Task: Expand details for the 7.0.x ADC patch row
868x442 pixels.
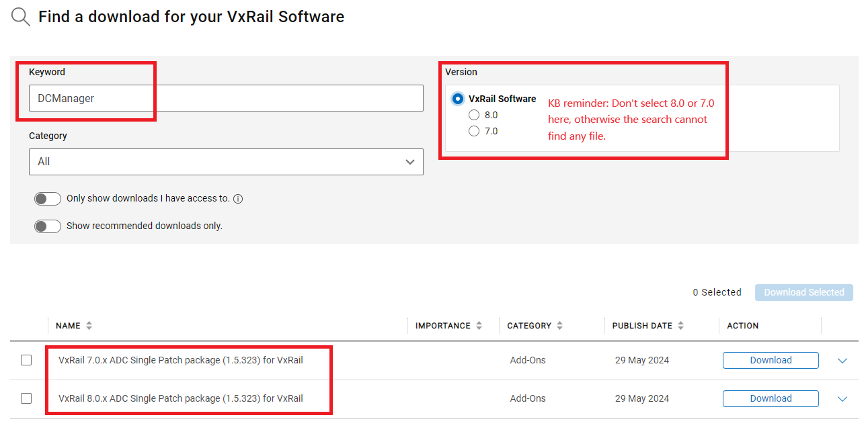Action: pos(842,360)
